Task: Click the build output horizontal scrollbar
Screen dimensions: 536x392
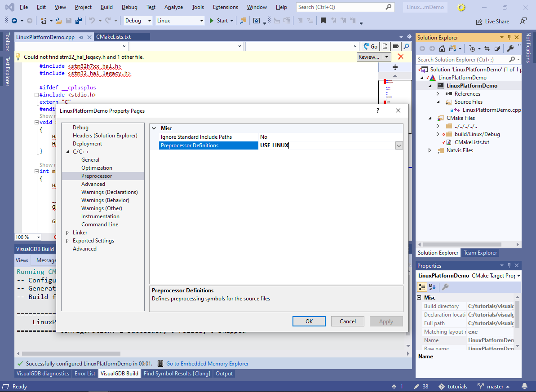Action: coord(180,354)
